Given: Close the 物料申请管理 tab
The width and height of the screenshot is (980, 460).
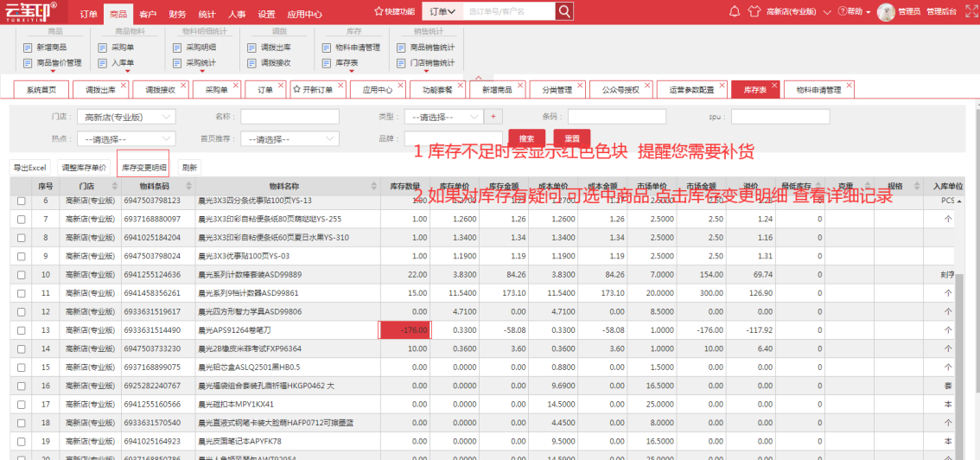Looking at the screenshot, I should click(x=850, y=85).
